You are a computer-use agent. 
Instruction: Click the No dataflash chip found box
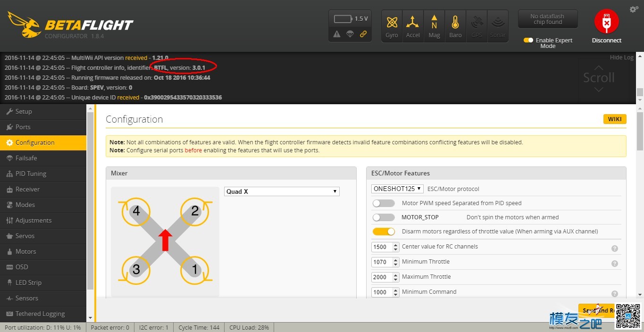click(547, 19)
